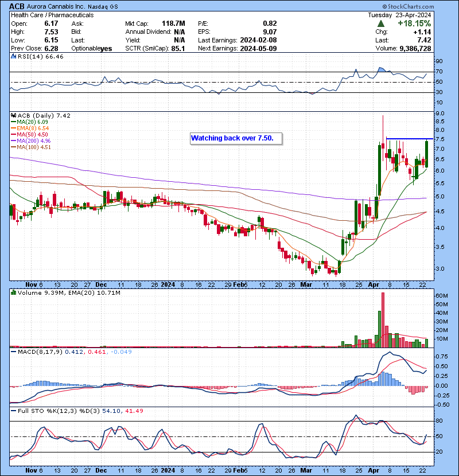Click the MA(50) 4.50 legend entry

[x=29, y=135]
